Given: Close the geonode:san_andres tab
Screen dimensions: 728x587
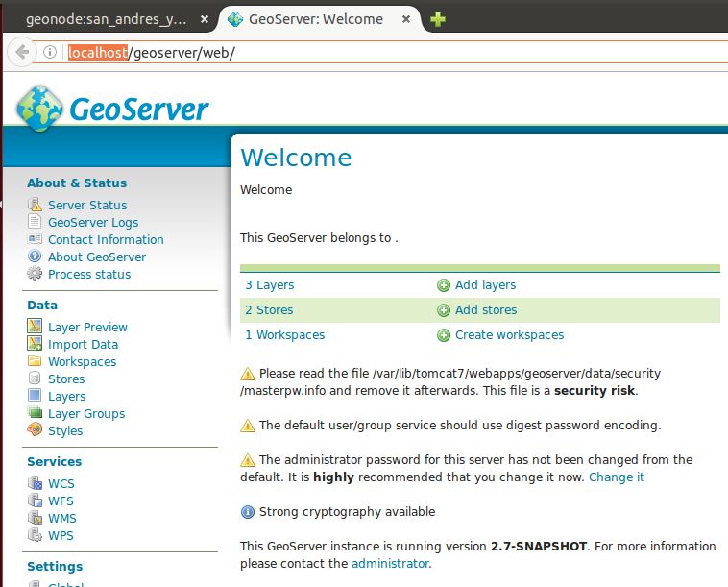Looking at the screenshot, I should coord(204,19).
